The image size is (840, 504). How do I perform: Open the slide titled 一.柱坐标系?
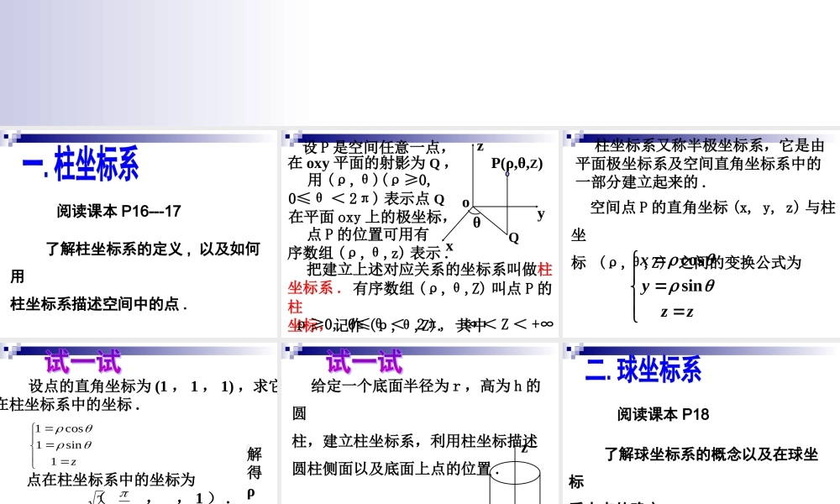pos(139,234)
